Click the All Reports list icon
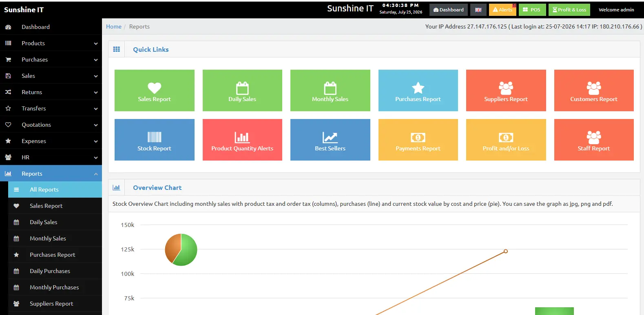This screenshot has width=644, height=315. click(16, 189)
